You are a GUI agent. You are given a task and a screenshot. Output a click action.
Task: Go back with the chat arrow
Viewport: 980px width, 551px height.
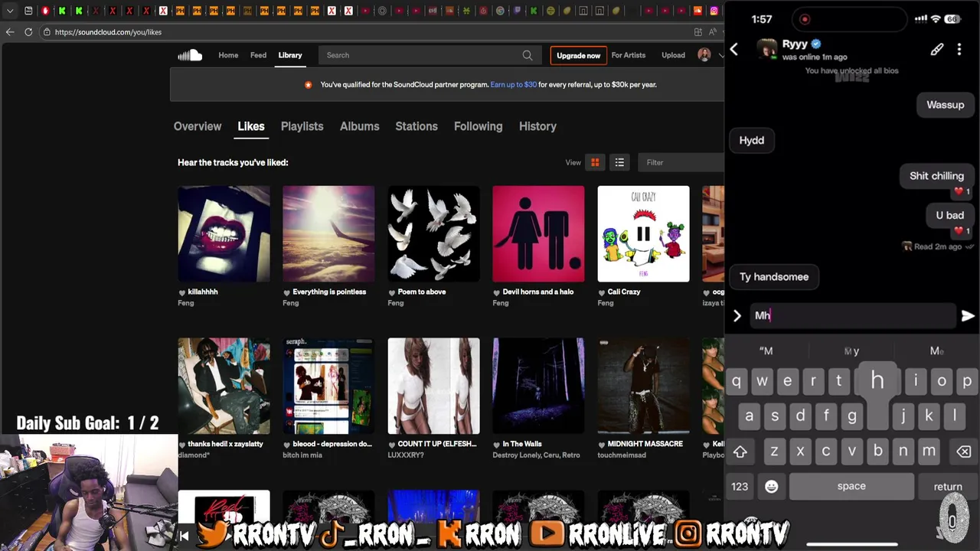coord(734,50)
